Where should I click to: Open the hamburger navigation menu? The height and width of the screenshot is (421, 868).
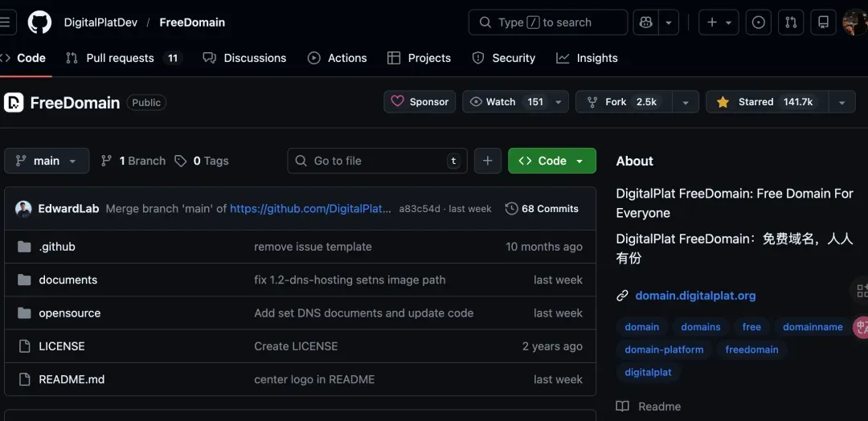(5, 22)
